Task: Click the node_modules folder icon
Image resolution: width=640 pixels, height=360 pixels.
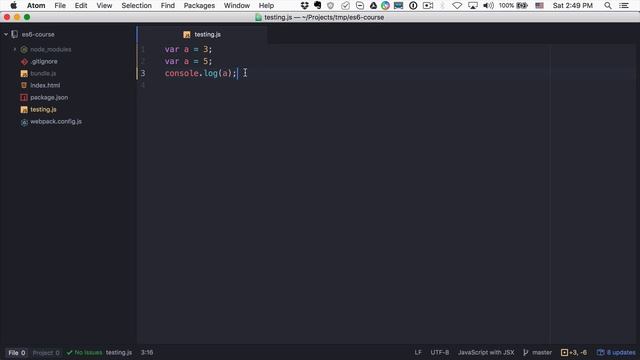Action: (x=24, y=49)
